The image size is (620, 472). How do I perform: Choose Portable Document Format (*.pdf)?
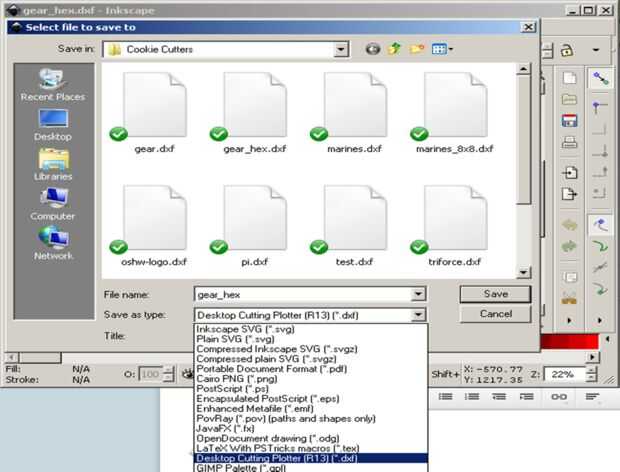(x=311, y=368)
